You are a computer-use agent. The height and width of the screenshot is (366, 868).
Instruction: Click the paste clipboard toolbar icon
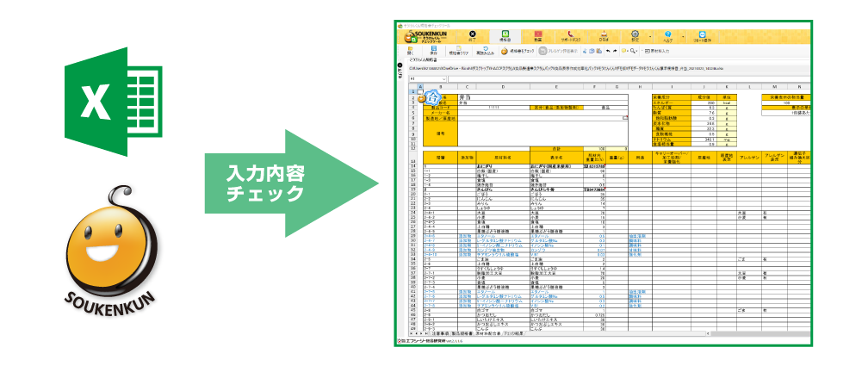point(598,51)
